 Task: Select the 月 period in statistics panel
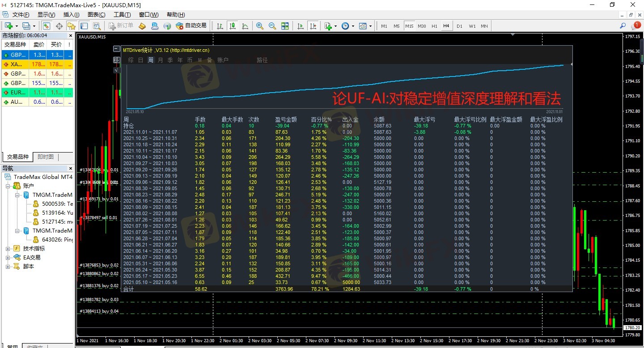(x=161, y=60)
